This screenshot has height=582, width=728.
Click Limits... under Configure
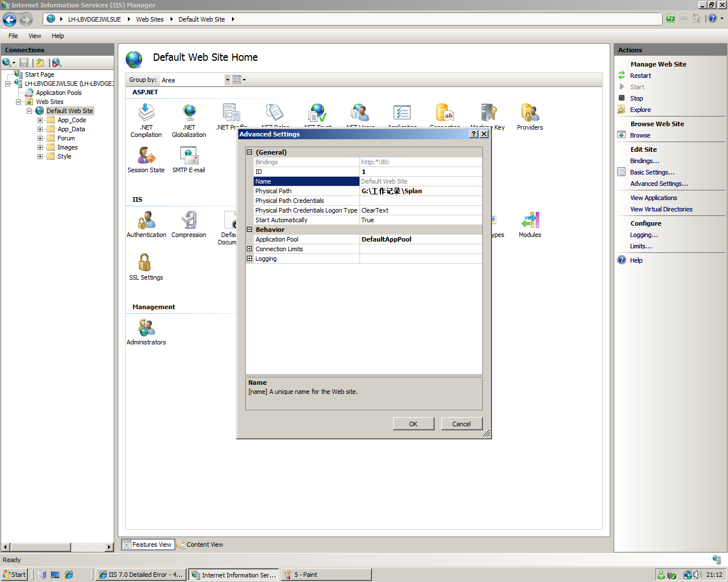click(640, 246)
